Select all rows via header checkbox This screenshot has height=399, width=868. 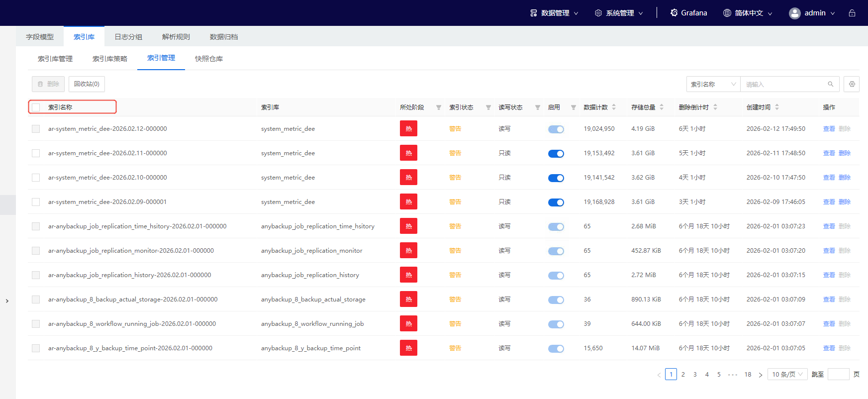click(x=36, y=107)
